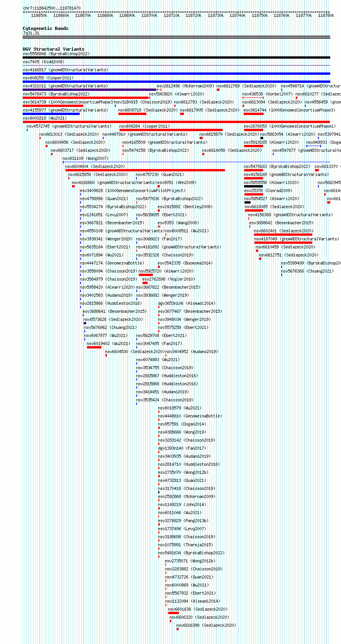Open nsv5474258 (ByrskaBishop2022) label
Image resolution: width=341 pixels, height=644 pixels.
click(x=156, y=150)
